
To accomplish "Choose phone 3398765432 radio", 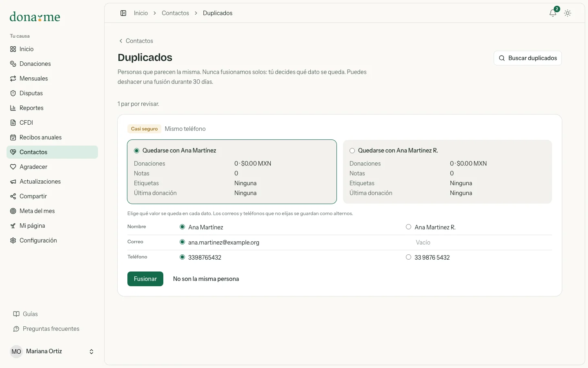I will tap(182, 257).
